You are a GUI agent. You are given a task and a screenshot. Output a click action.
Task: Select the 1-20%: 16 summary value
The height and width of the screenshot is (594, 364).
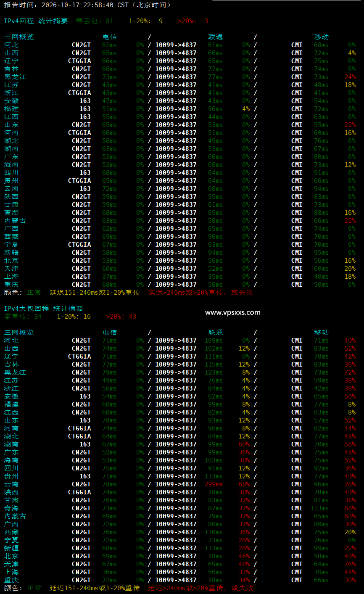click(74, 317)
